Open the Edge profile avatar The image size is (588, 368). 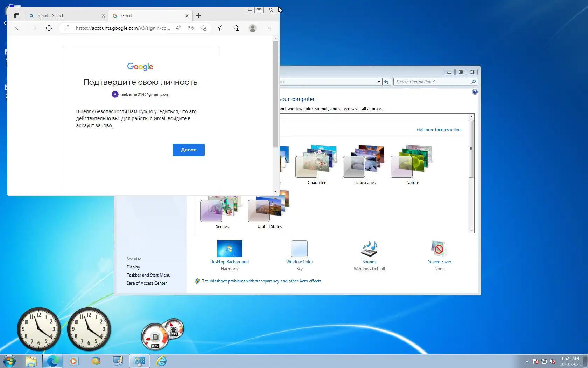tap(253, 28)
